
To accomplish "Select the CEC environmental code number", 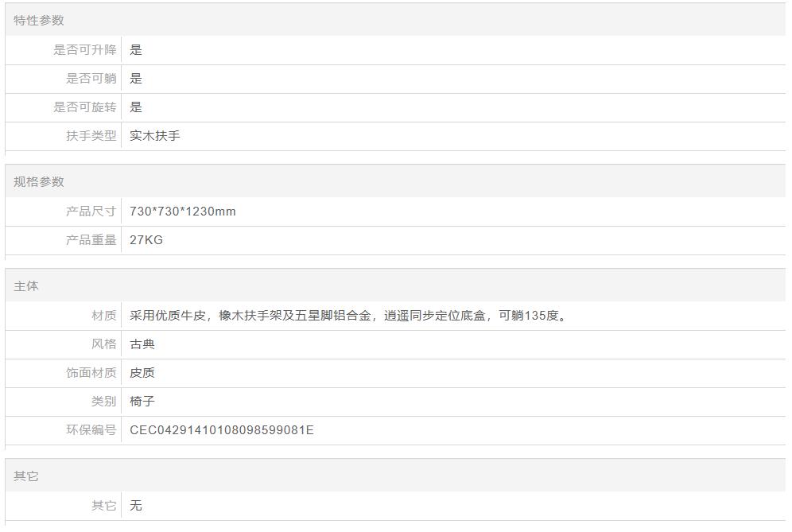I will 222,430.
